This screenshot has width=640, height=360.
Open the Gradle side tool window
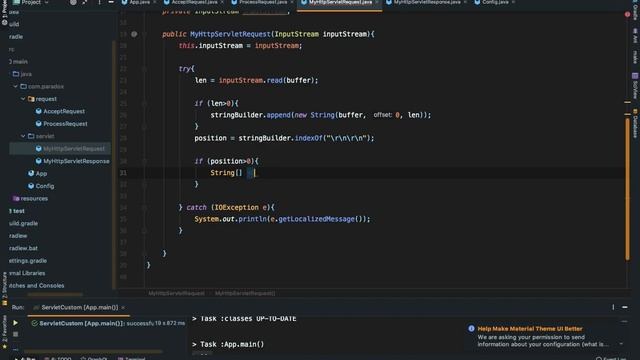click(635, 10)
